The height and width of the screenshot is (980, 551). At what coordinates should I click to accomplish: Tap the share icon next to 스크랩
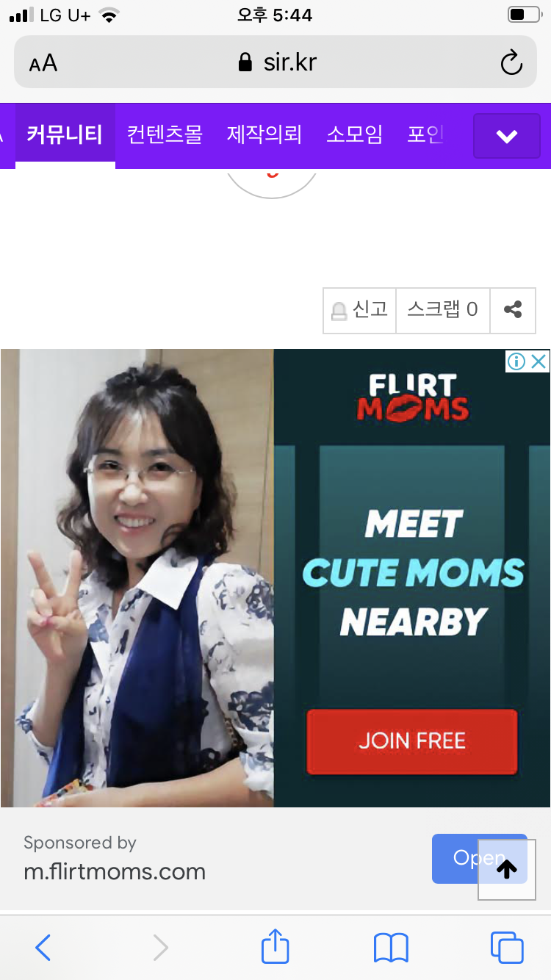513,310
